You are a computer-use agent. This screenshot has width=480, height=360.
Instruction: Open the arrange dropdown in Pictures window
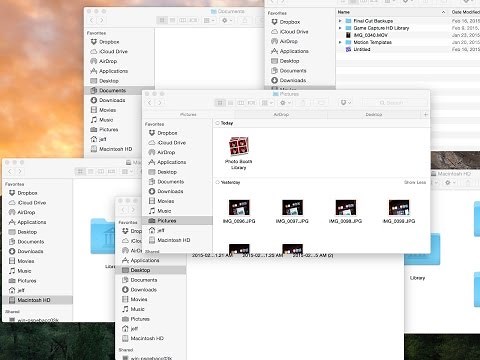point(267,103)
